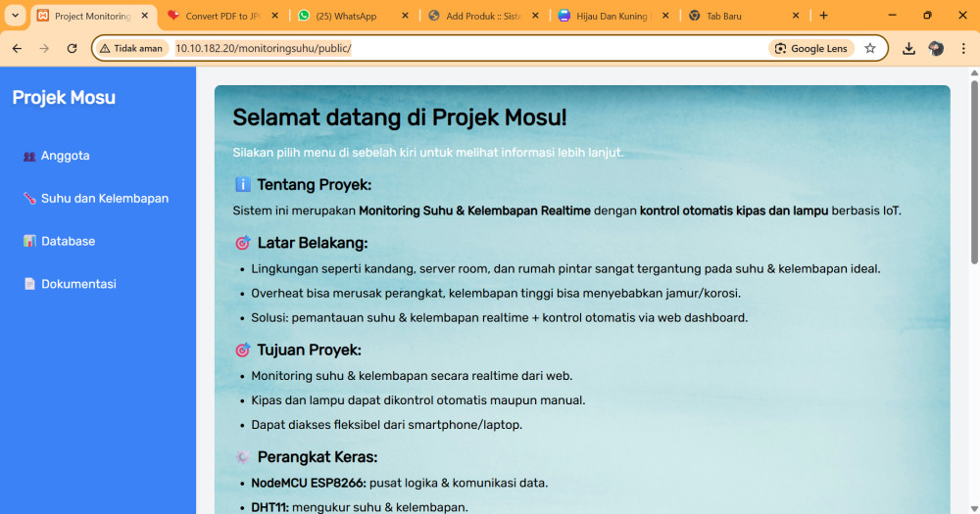Click the chart icon beside Database
This screenshot has height=514, width=980.
point(29,241)
